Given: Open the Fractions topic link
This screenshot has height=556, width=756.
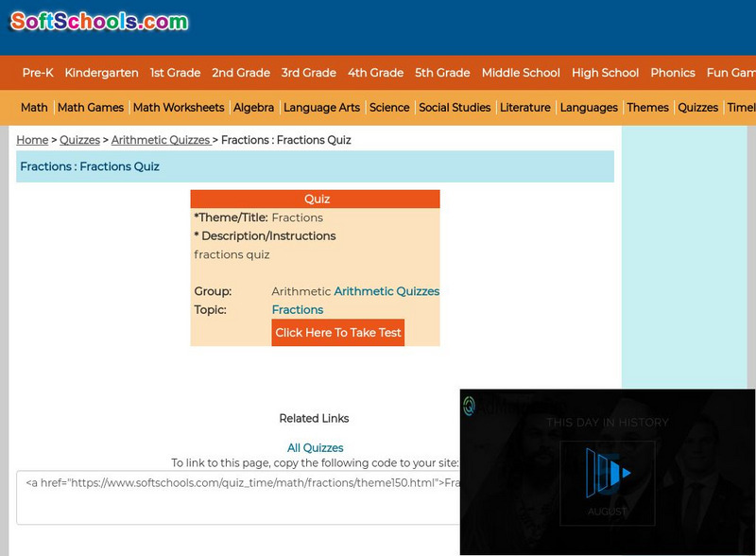Looking at the screenshot, I should coord(297,310).
